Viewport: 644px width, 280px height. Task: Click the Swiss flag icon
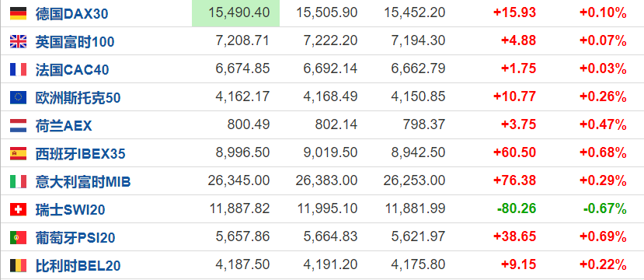point(18,209)
